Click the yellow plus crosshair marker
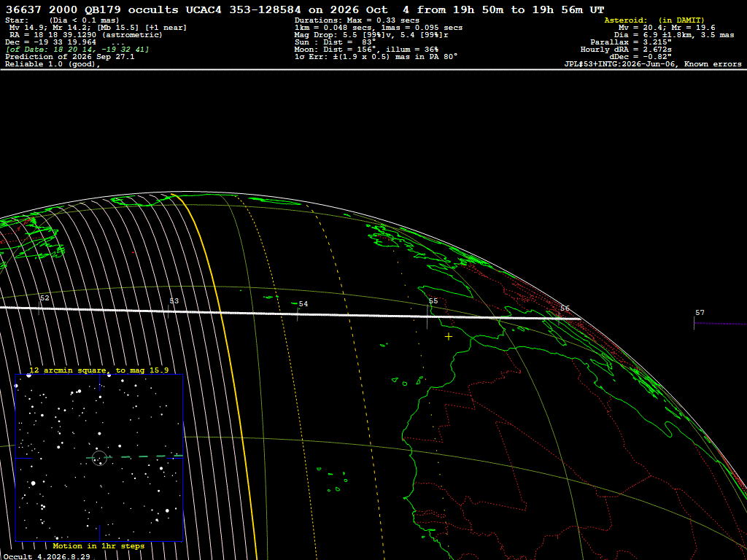Image resolution: width=747 pixels, height=560 pixels. (449, 337)
